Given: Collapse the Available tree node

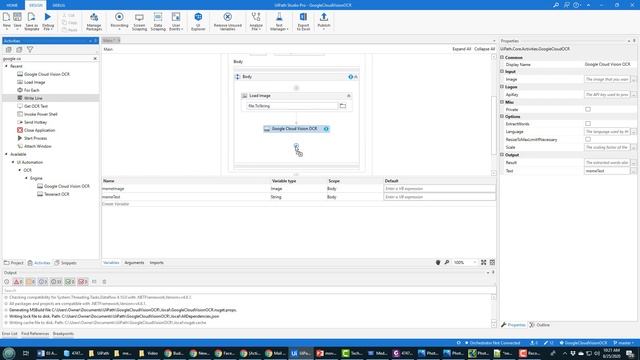Looking at the screenshot, I should 6,154.
